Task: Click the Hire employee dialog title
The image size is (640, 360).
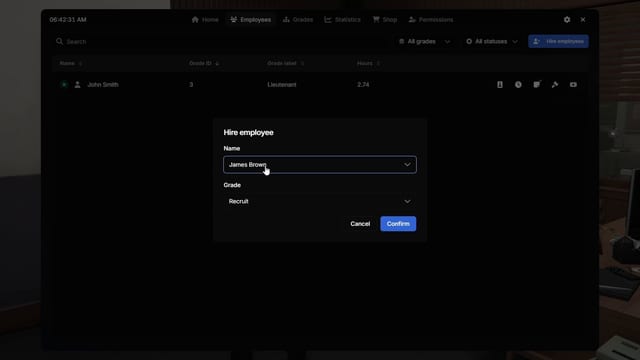Action: click(x=248, y=132)
